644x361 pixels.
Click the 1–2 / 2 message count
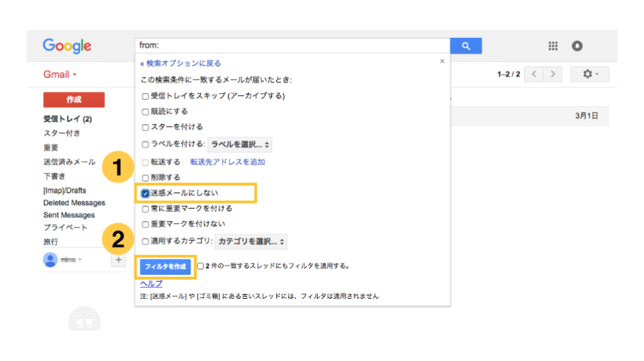(508, 75)
